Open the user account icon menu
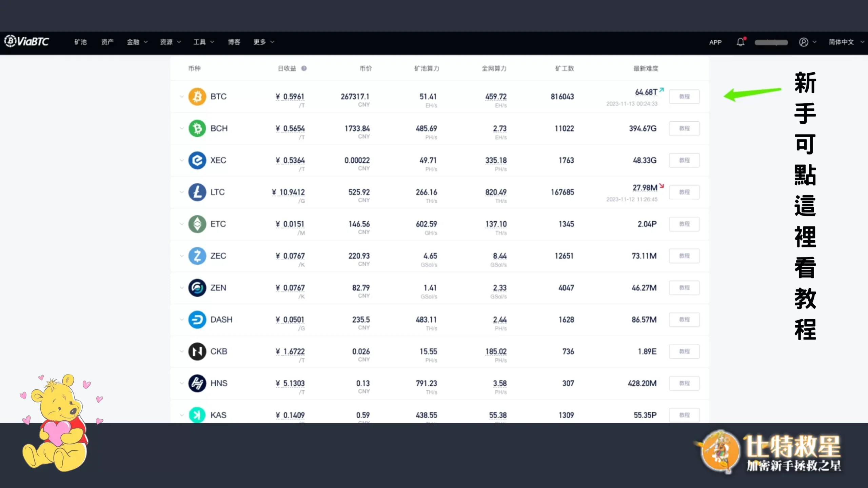This screenshot has width=868, height=488. [x=808, y=42]
